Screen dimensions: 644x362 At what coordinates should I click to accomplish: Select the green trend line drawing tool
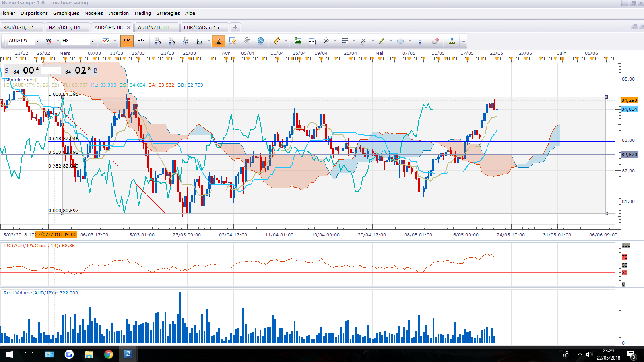coord(382,41)
